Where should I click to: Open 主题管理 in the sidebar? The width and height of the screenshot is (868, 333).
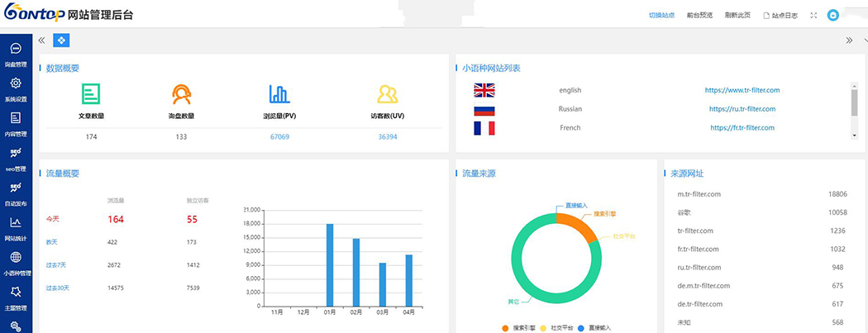tap(16, 297)
